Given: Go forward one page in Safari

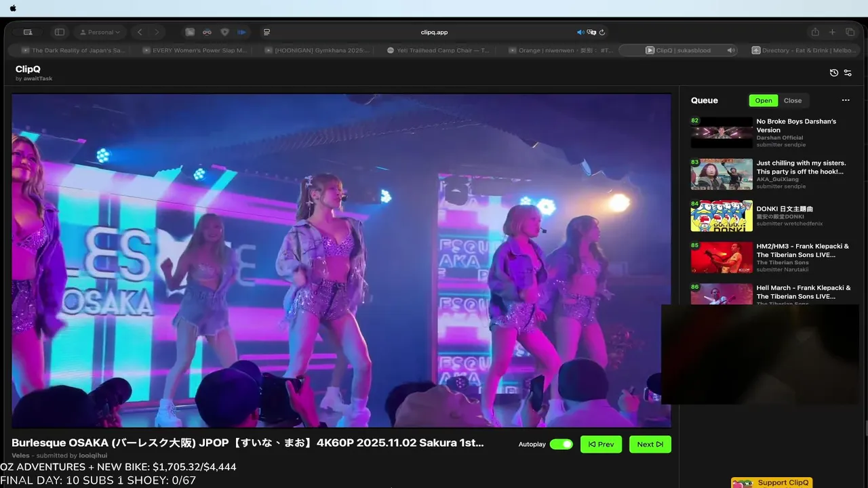Looking at the screenshot, I should click(x=157, y=32).
